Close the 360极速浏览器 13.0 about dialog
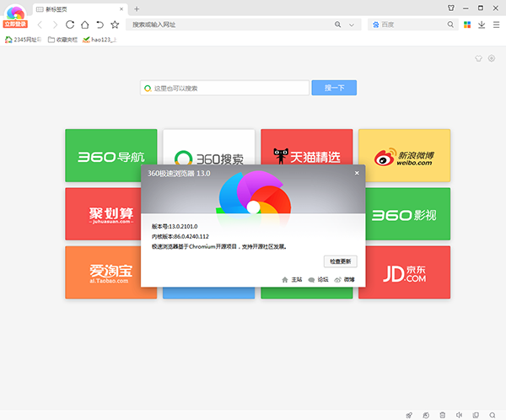Viewport: 506px width, 420px height. click(357, 173)
